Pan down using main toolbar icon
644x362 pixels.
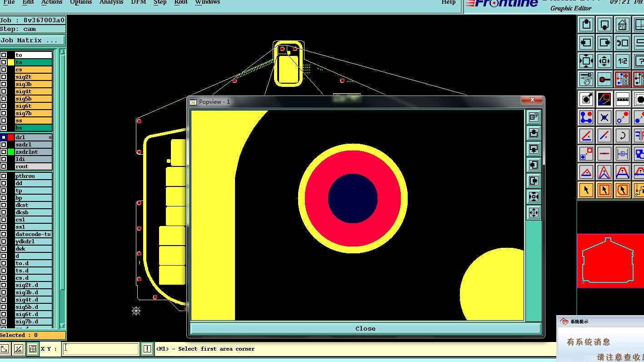[x=604, y=24]
